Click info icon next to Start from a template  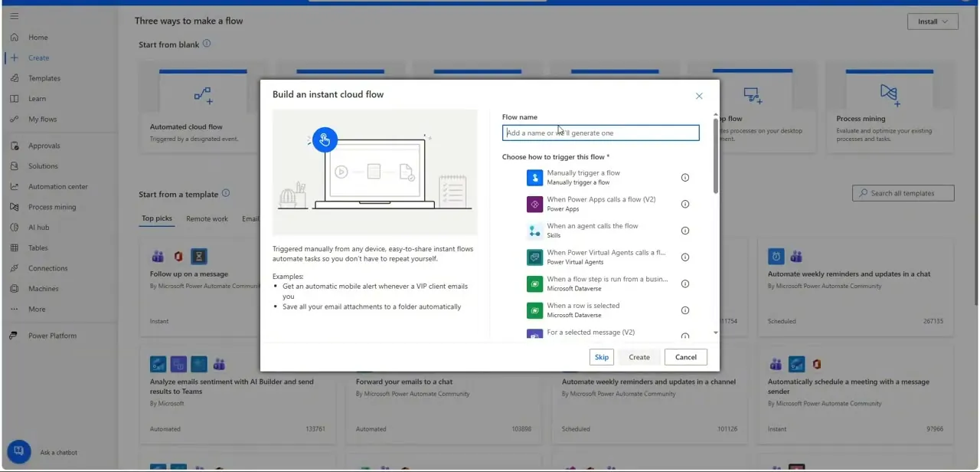click(226, 193)
